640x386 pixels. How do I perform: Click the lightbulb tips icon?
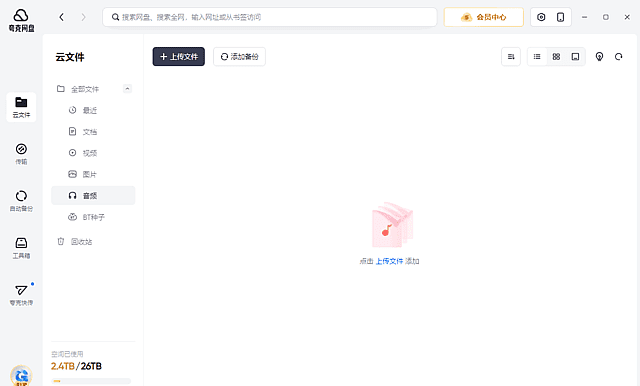[599, 57]
